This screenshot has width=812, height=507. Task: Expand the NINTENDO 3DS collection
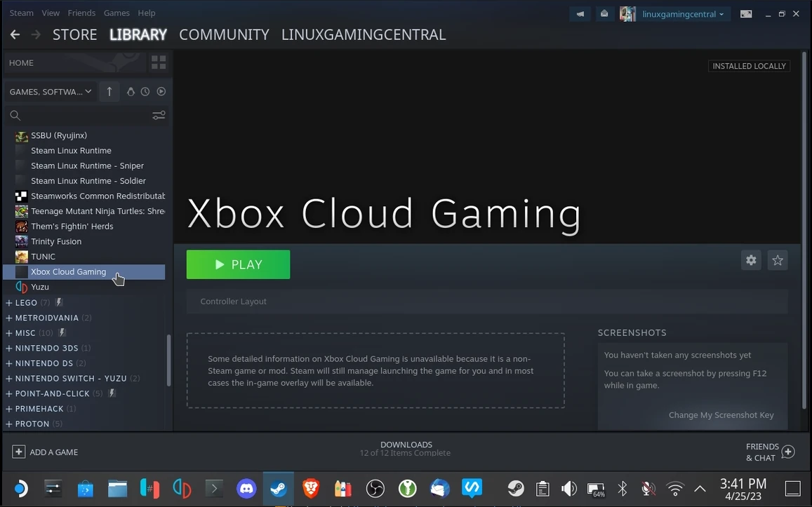pyautogui.click(x=9, y=349)
